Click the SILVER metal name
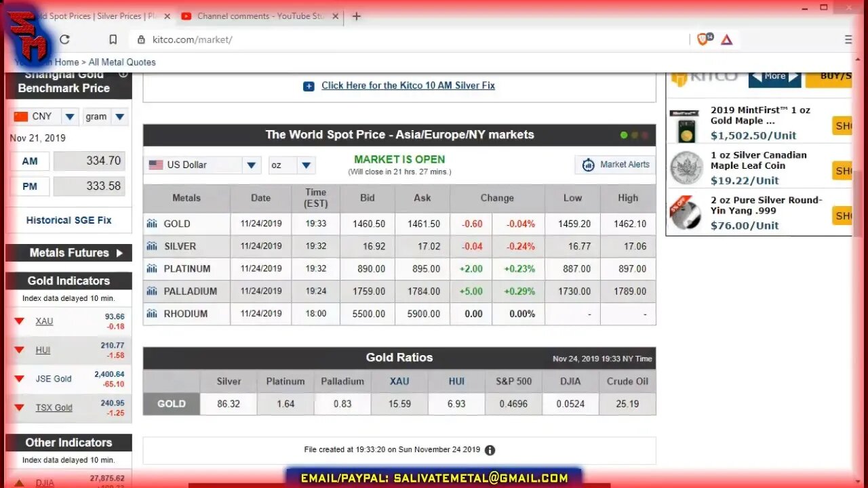This screenshot has height=488, width=868. [x=180, y=246]
